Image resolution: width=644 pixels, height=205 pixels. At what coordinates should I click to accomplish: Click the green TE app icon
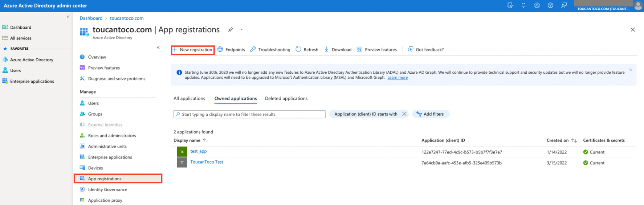point(182,152)
